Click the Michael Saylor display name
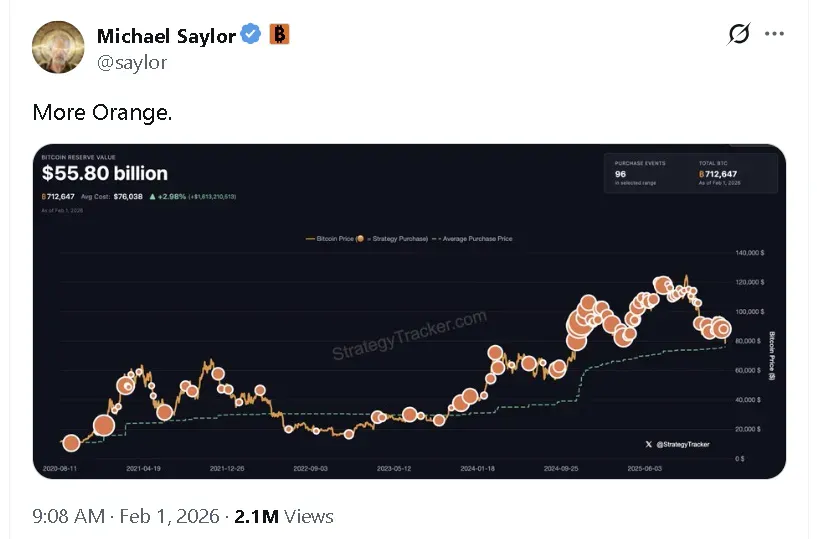This screenshot has width=817, height=539. coord(166,36)
